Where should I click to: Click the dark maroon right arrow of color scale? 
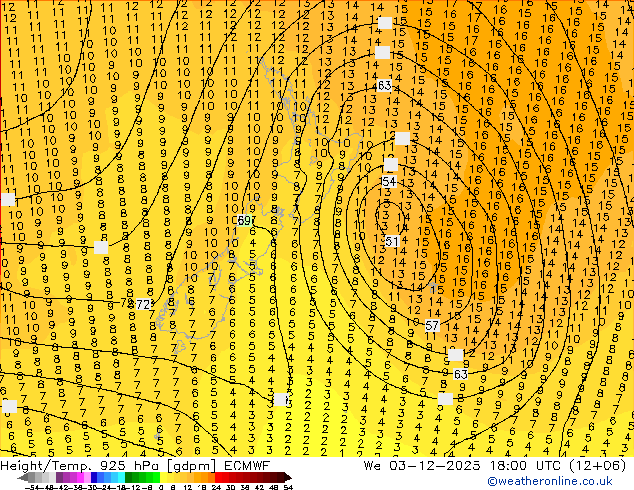(288, 478)
